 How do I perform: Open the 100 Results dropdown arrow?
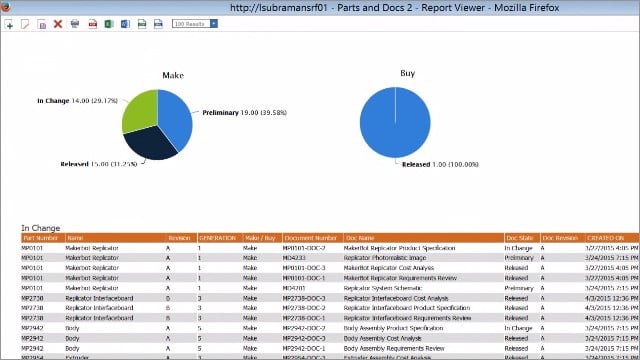click(x=214, y=24)
